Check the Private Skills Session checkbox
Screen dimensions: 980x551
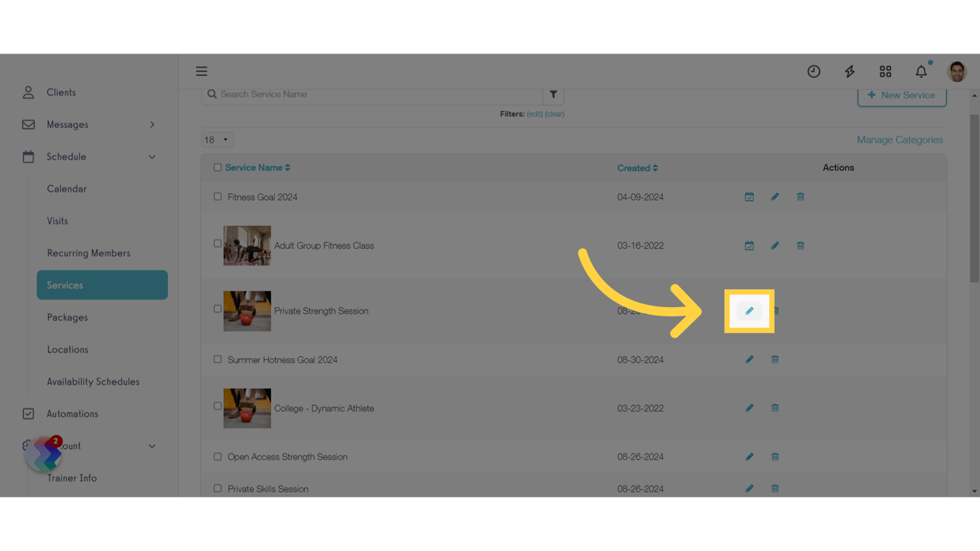coord(217,489)
